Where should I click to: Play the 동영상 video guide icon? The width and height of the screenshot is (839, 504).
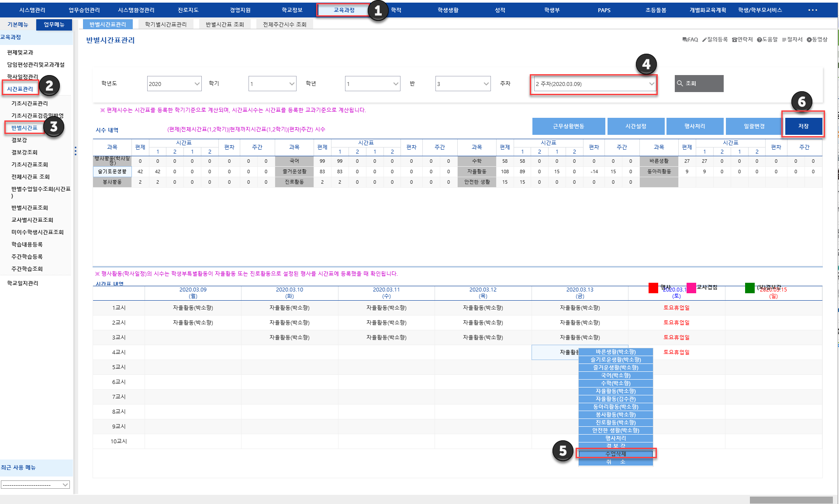click(809, 40)
